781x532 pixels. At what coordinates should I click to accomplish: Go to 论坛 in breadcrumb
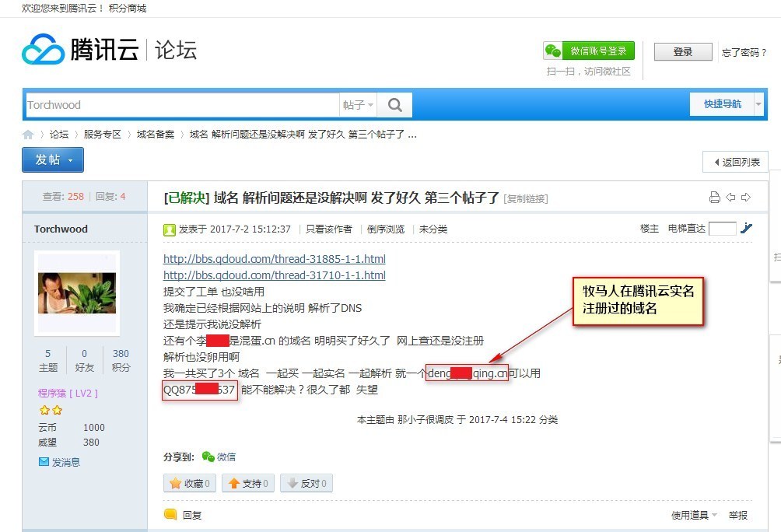coord(59,134)
